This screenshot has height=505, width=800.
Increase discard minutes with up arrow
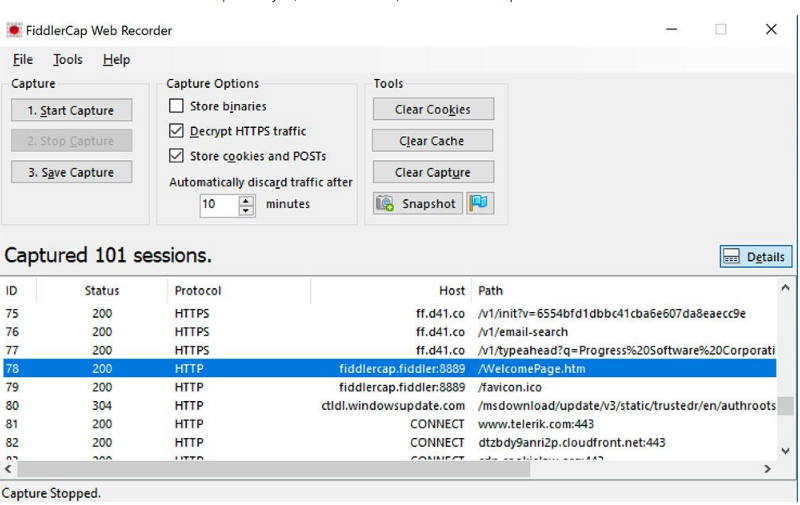pyautogui.click(x=246, y=200)
